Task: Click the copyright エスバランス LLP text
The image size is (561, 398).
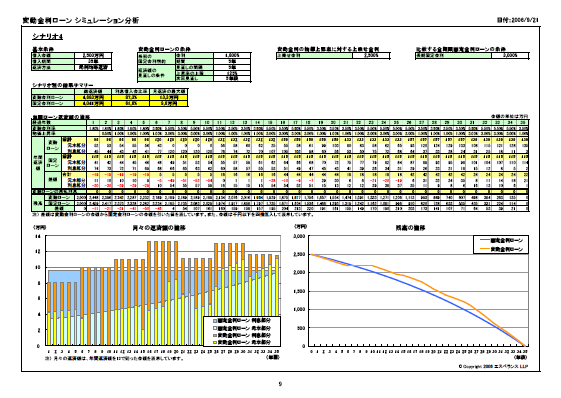Action: (x=493, y=367)
